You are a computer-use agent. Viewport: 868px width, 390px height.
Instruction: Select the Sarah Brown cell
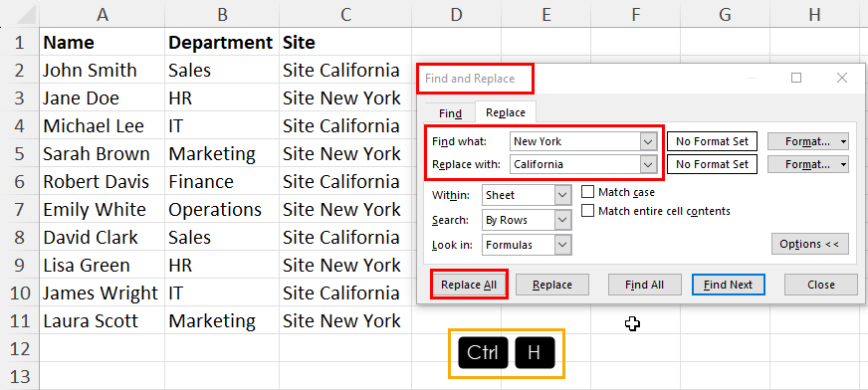tap(102, 153)
